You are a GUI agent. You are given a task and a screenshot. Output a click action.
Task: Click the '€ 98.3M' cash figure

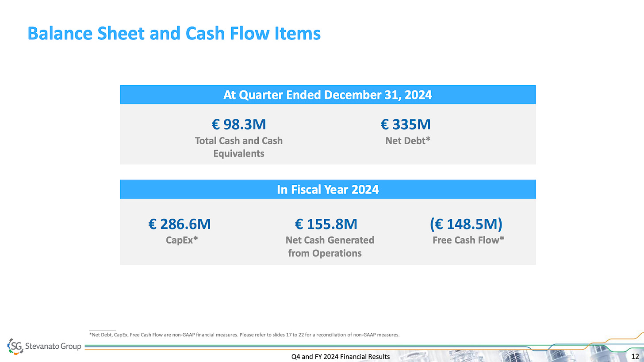pos(239,125)
